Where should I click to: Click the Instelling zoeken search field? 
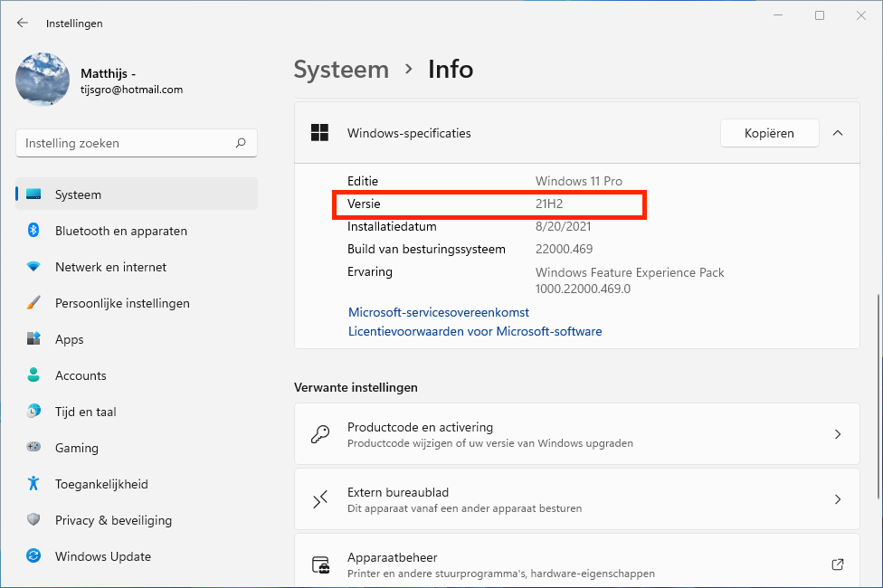[x=127, y=143]
